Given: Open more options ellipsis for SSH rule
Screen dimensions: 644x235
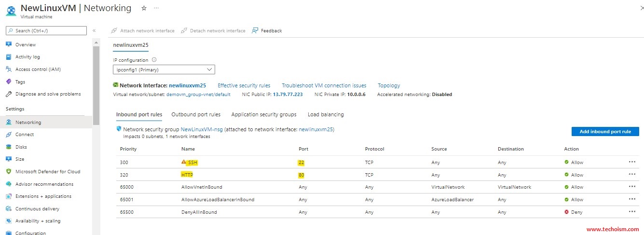Looking at the screenshot, I should [x=632, y=162].
